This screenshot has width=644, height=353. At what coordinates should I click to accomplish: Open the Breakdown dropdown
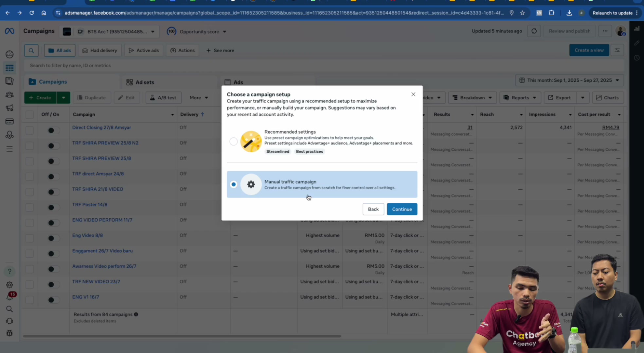[x=472, y=98]
